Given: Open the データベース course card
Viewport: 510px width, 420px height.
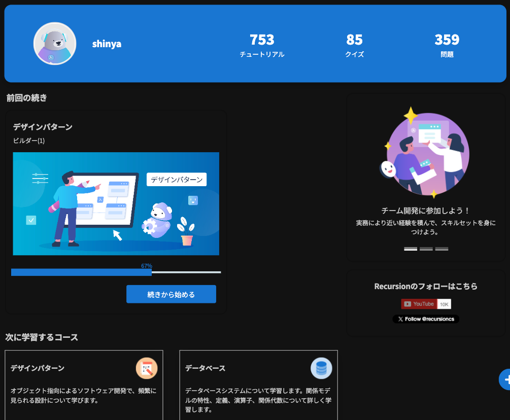Looking at the screenshot, I should pos(258,386).
